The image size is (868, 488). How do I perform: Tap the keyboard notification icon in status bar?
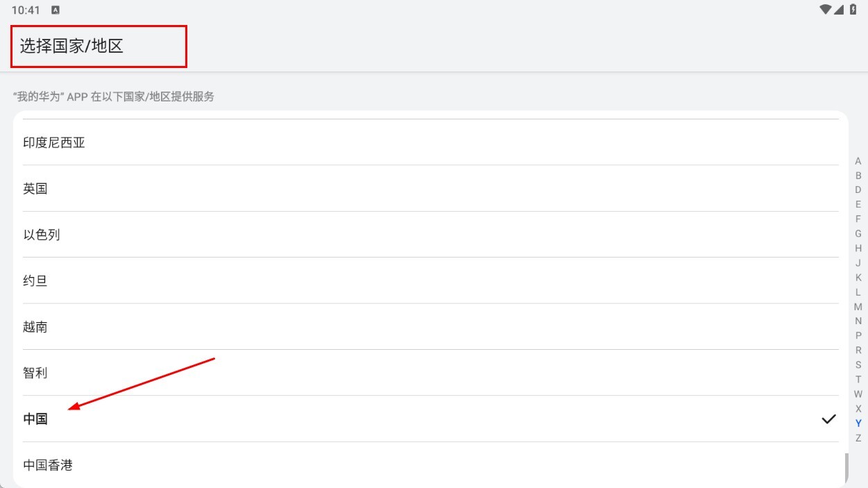[56, 10]
